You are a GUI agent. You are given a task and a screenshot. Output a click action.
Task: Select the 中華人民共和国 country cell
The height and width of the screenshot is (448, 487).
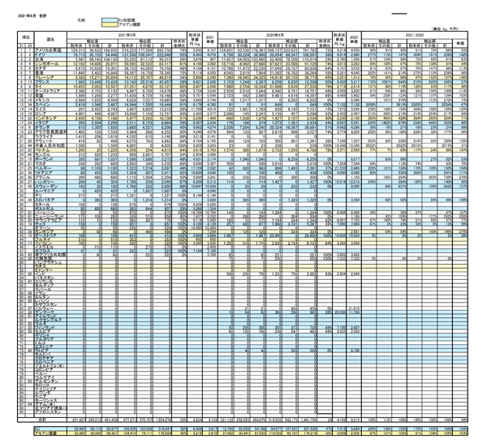click(x=50, y=145)
